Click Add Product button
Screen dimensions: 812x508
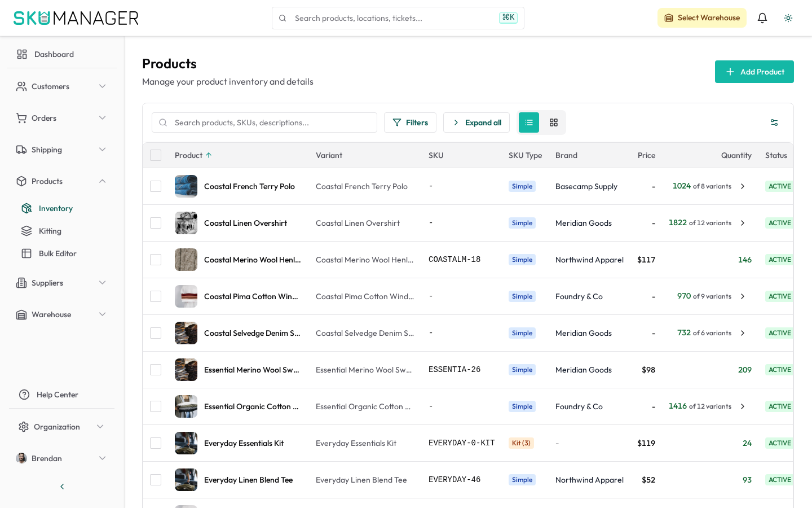[754, 72]
